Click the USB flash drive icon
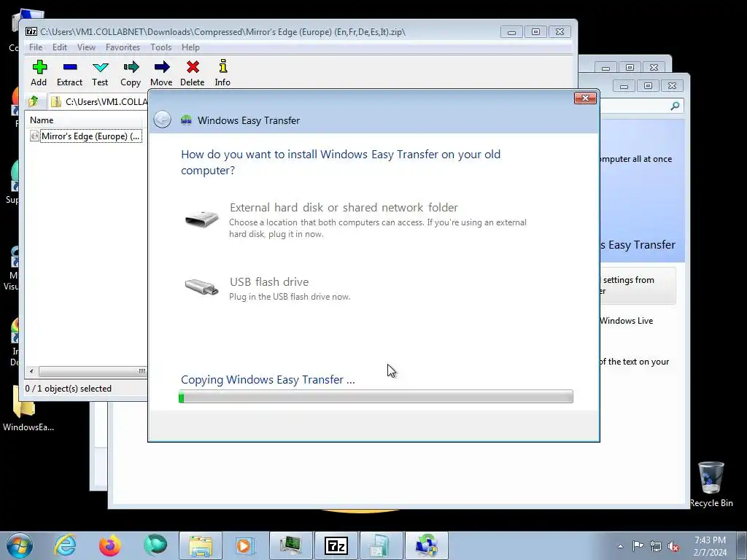This screenshot has height=560, width=747. coord(201,287)
